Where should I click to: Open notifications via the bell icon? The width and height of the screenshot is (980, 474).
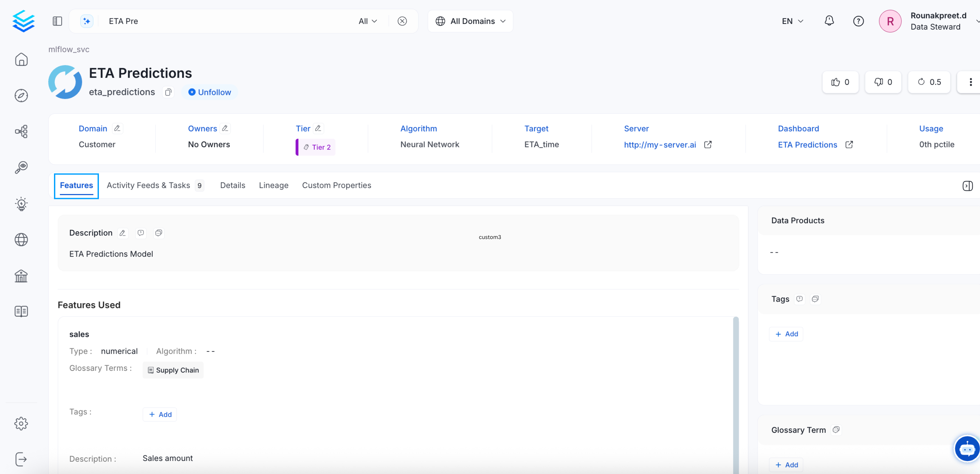(x=829, y=21)
